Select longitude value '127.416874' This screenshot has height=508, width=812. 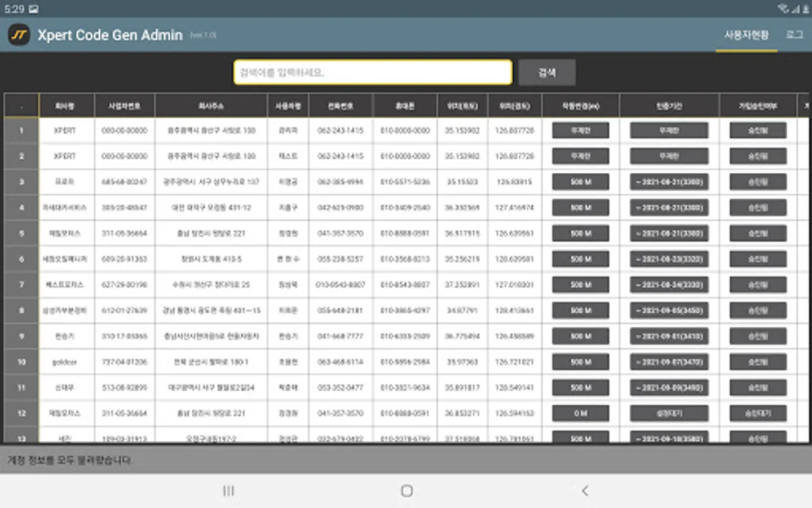pos(514,208)
